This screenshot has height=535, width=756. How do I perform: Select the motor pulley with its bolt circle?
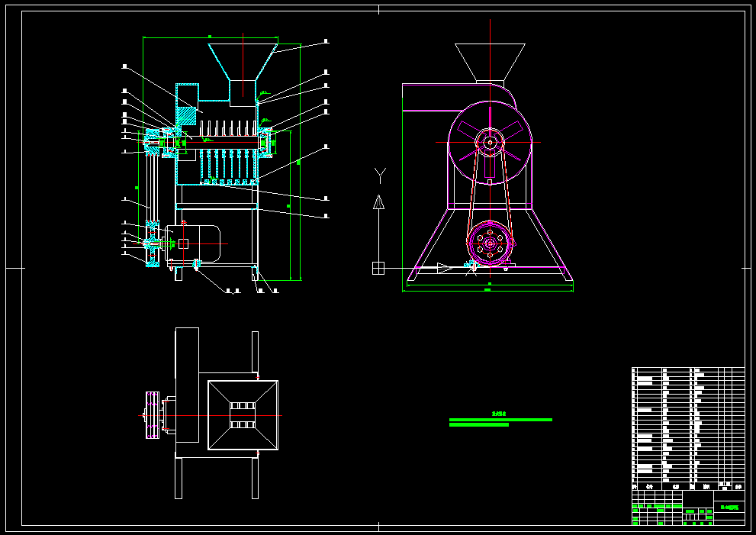coord(490,243)
